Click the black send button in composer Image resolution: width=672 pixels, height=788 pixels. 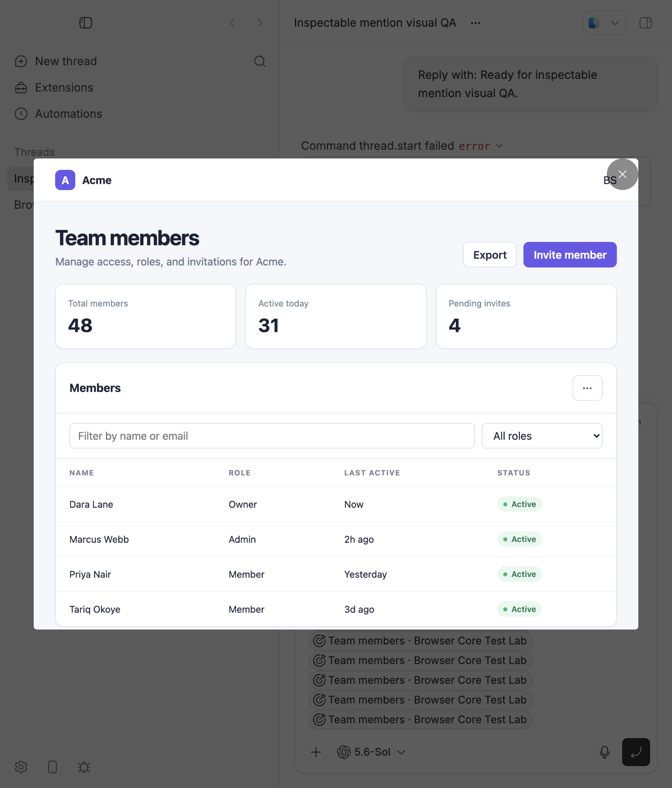click(636, 752)
